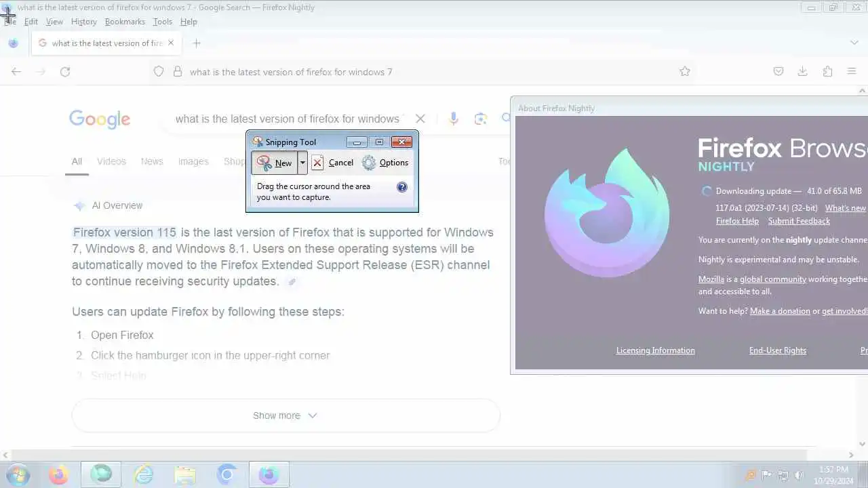Expand AI Overview with Show more
The width and height of the screenshot is (868, 488).
tap(285, 415)
